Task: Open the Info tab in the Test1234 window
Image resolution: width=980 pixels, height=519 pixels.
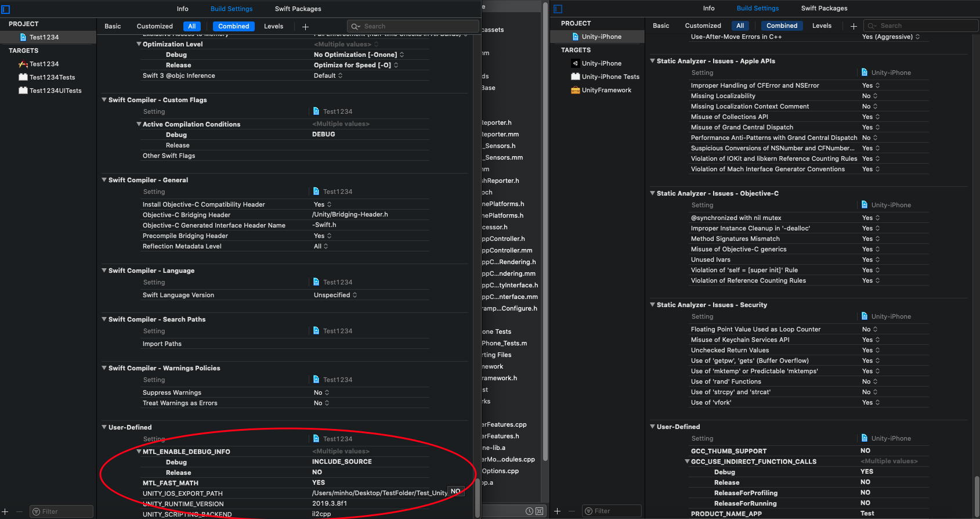Action: 183,9
